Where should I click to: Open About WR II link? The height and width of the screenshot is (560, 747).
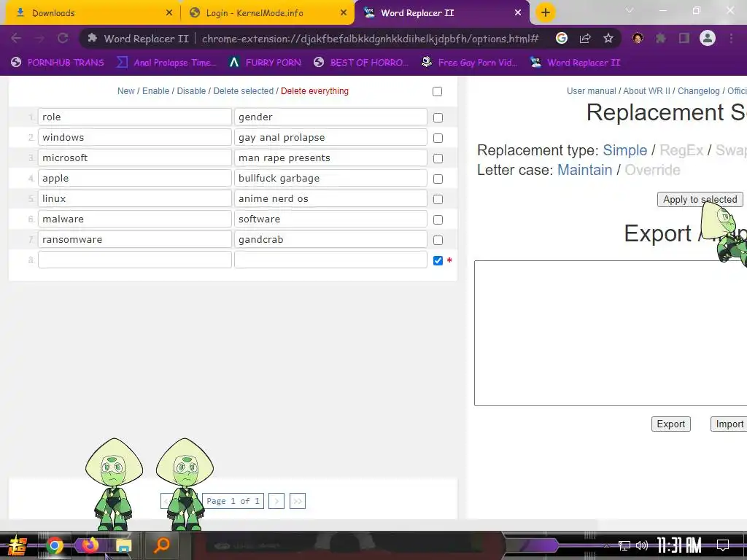(x=646, y=91)
